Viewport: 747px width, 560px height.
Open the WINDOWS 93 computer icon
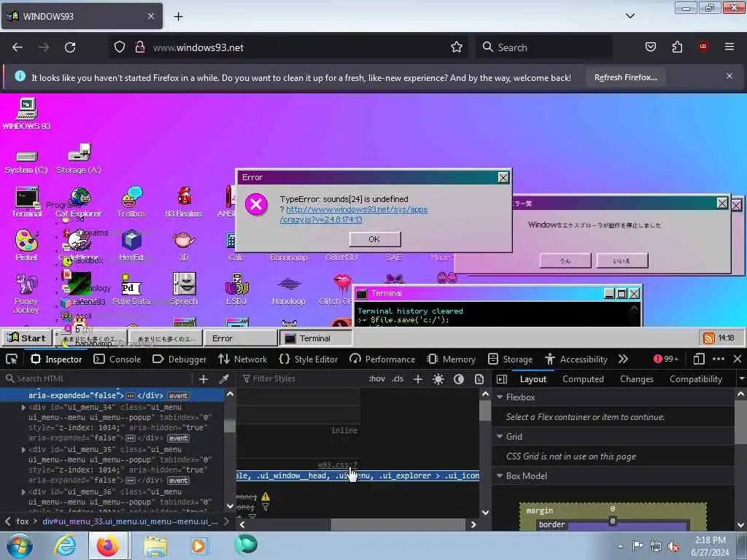27,114
